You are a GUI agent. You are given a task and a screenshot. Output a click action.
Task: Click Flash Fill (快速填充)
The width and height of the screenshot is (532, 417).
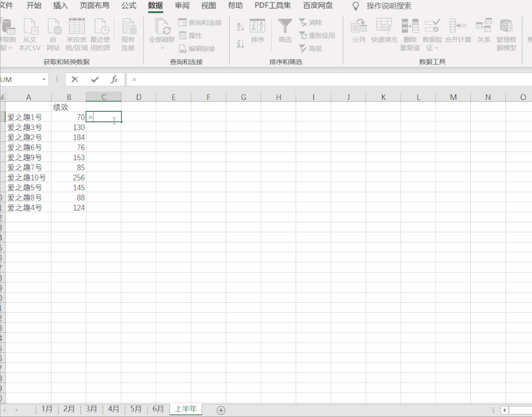(384, 31)
